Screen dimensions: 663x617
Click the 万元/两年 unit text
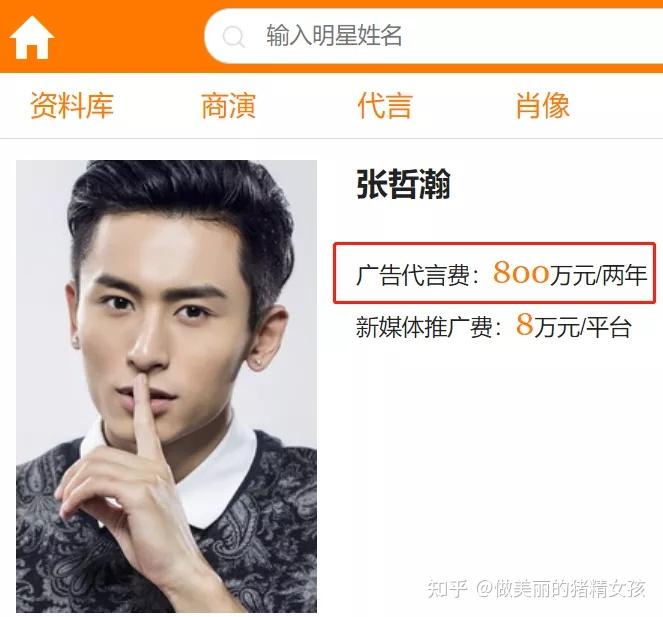pyautogui.click(x=598, y=275)
